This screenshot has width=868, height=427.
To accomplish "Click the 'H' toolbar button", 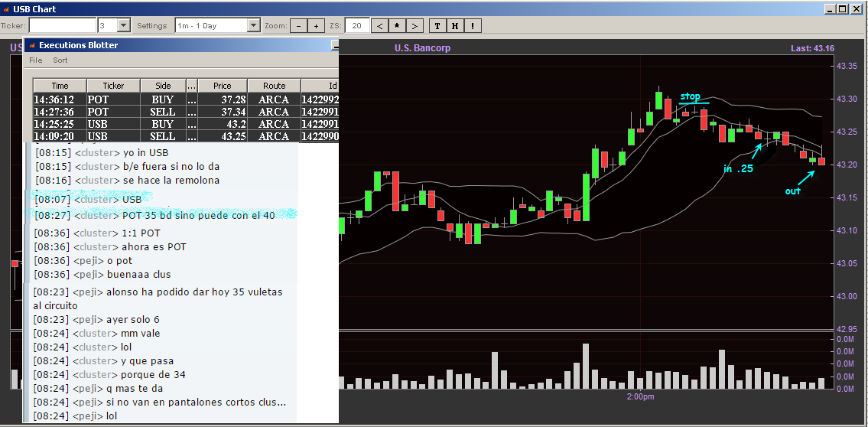I will pyautogui.click(x=455, y=25).
